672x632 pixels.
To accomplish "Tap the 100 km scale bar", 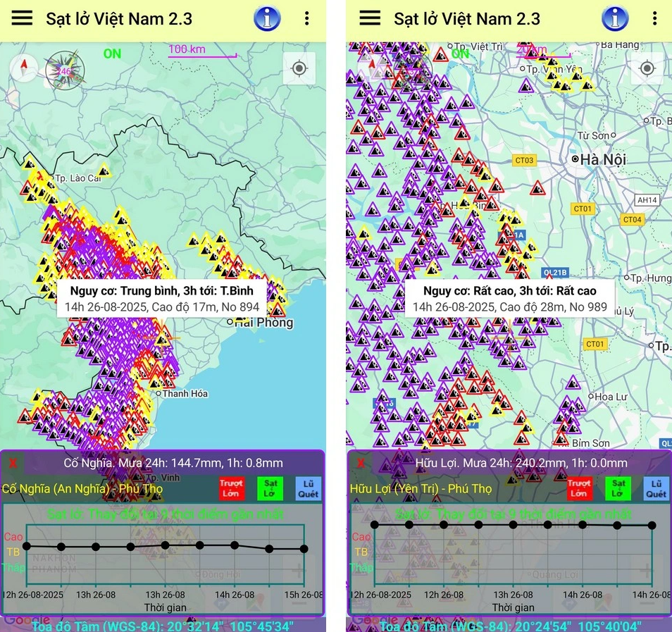I will pyautogui.click(x=202, y=51).
